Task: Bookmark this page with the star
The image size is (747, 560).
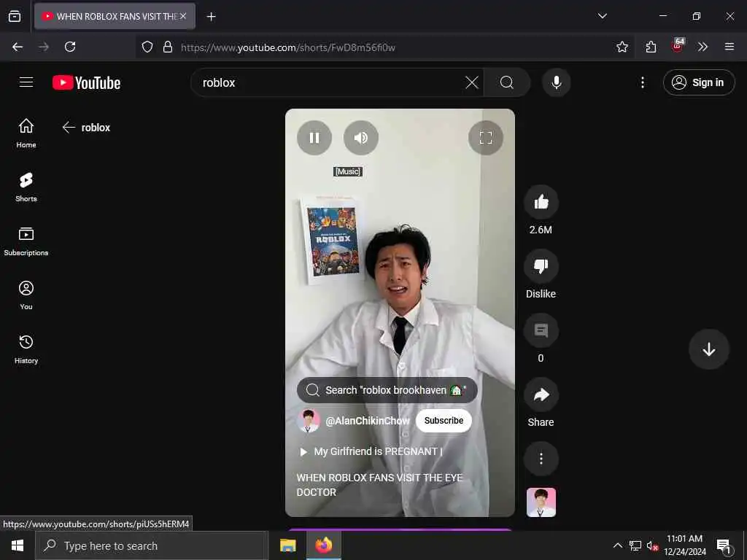Action: [x=622, y=47]
